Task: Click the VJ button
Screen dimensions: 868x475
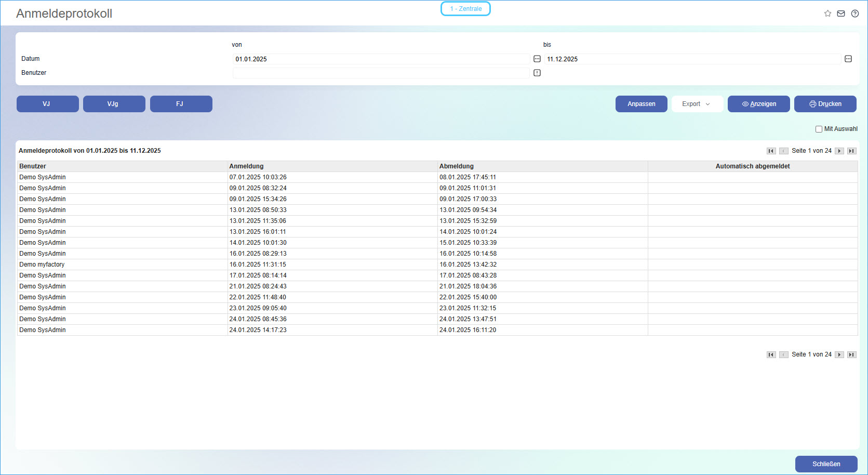Action: coord(47,104)
